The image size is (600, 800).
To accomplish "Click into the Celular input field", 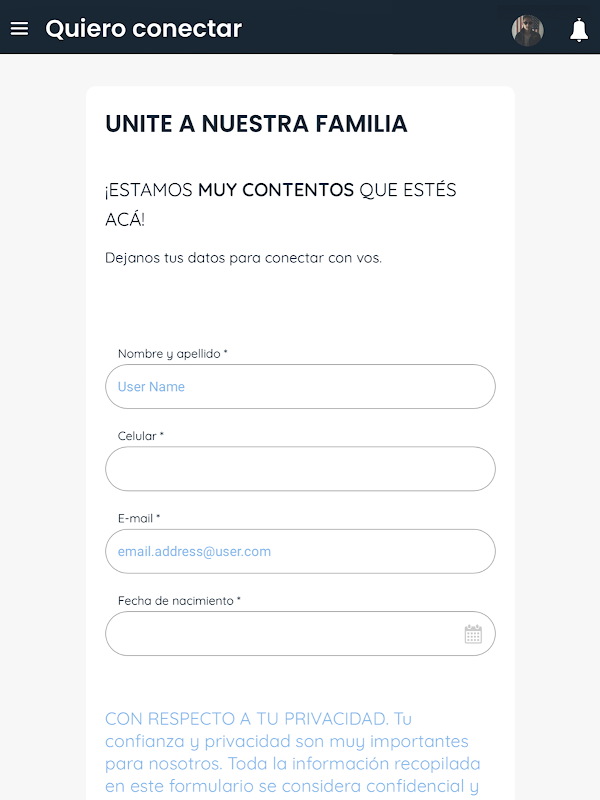I will coord(300,469).
